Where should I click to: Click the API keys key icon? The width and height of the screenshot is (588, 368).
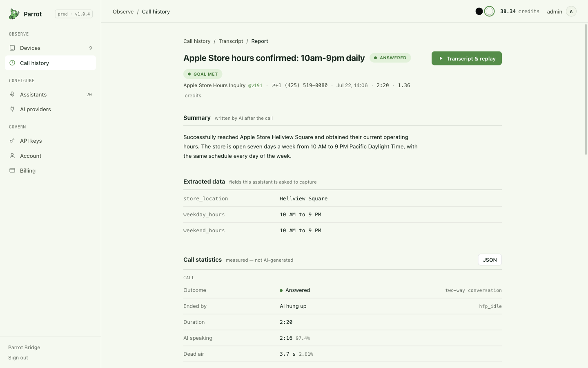point(12,141)
